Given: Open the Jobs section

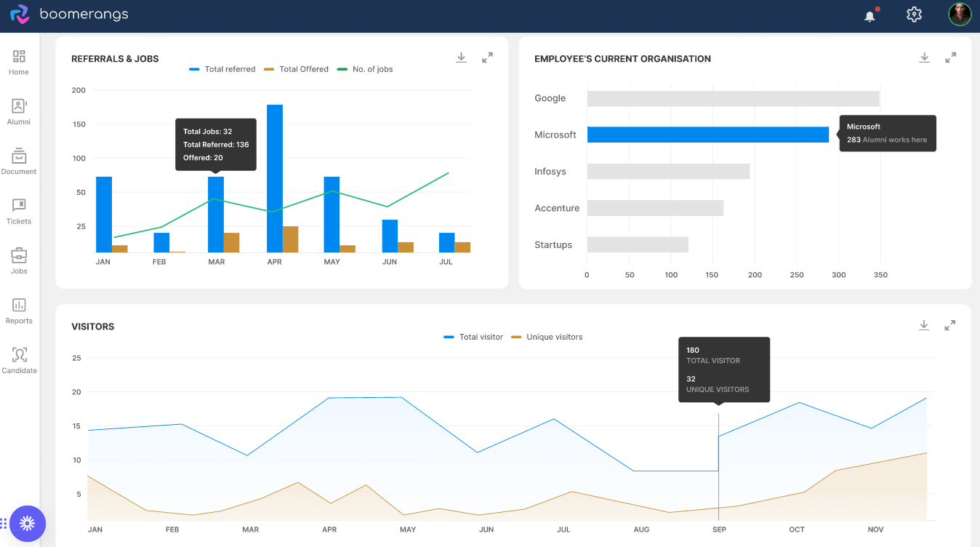Looking at the screenshot, I should (x=19, y=261).
